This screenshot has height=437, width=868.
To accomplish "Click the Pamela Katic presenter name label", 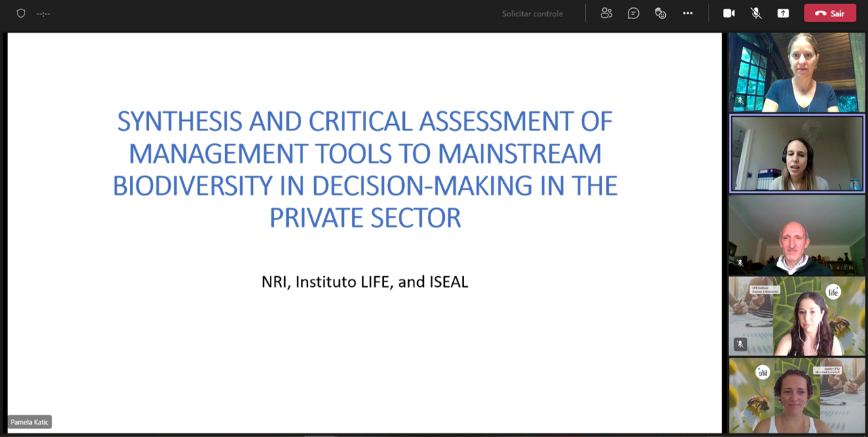I will 30,422.
